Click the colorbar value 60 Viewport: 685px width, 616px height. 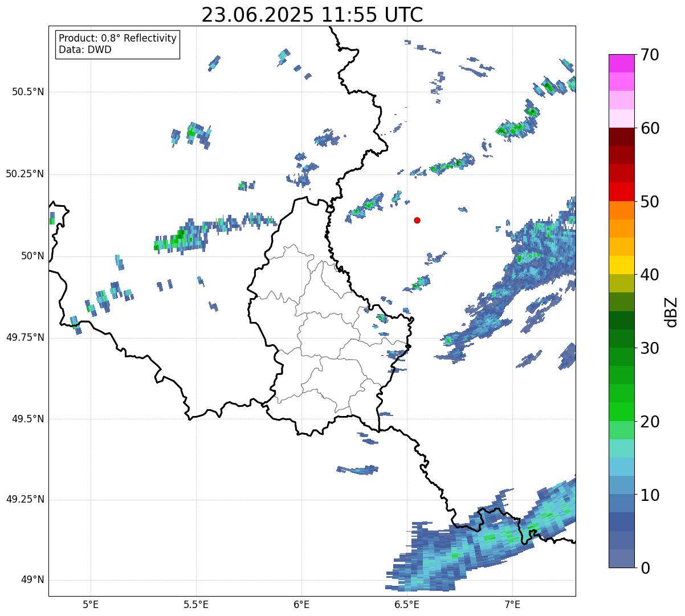tap(650, 128)
